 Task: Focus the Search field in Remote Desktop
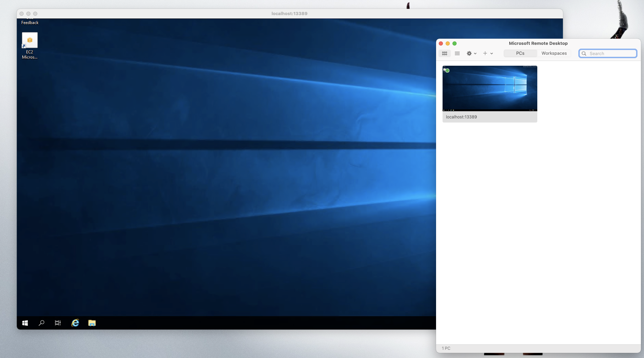click(x=608, y=53)
